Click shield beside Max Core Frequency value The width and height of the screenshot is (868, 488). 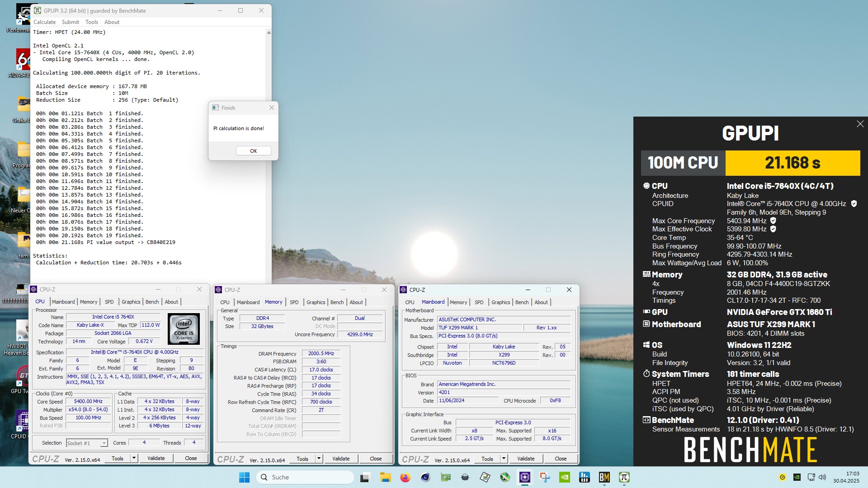click(773, 221)
